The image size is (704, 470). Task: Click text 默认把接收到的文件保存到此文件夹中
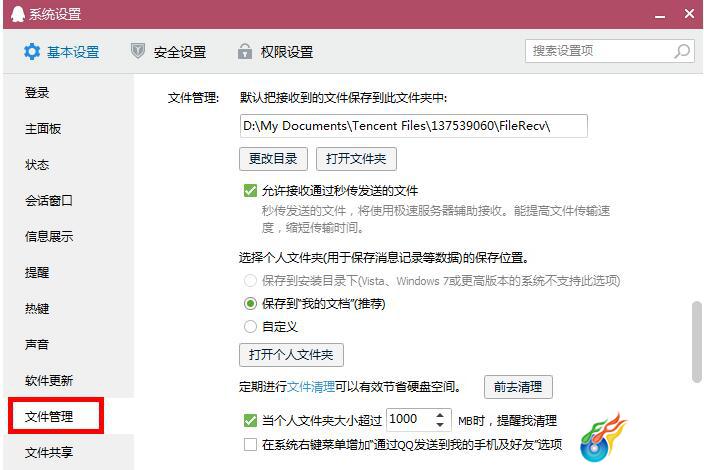point(343,97)
